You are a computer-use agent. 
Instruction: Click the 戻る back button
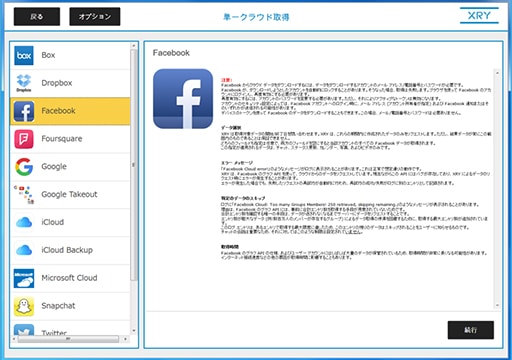(x=37, y=17)
